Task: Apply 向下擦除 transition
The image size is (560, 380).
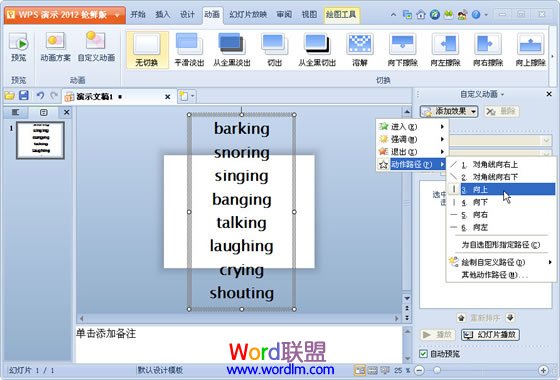Action: (x=402, y=50)
